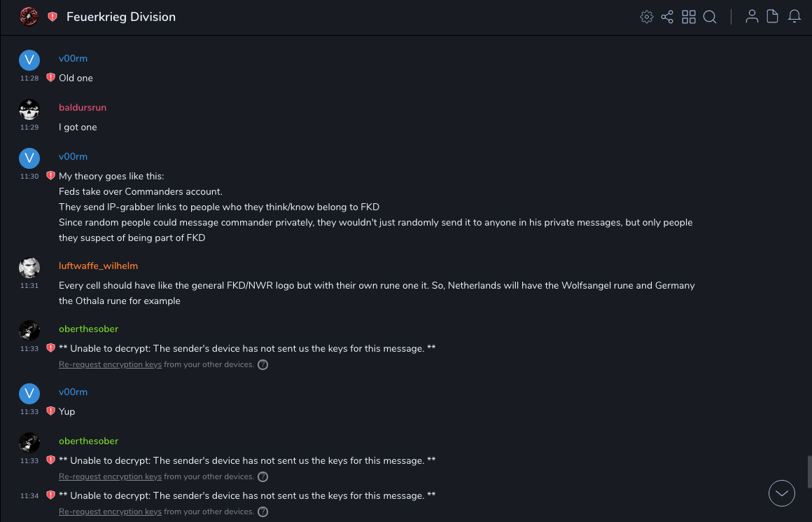Click luftwaffe_wilhelm's avatar picture

(x=29, y=268)
